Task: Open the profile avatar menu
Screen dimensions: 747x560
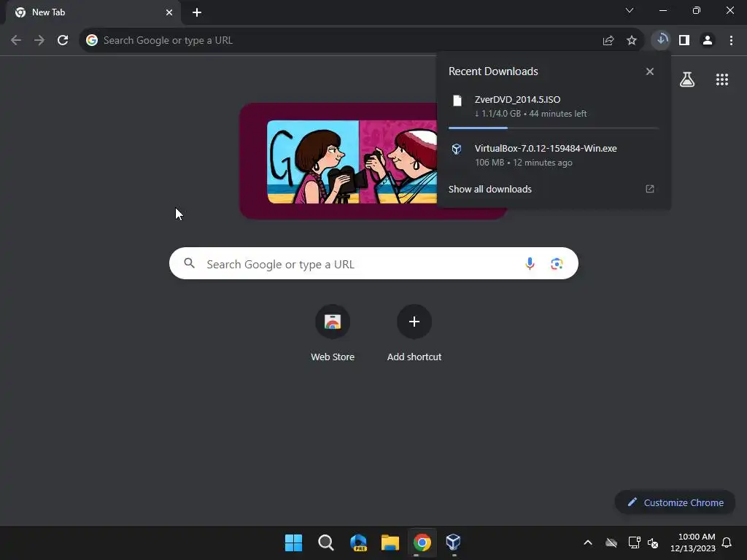Action: pyautogui.click(x=708, y=41)
